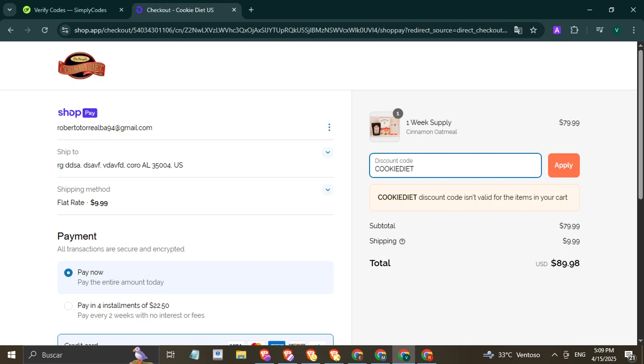Open the Windows Start menu
644x364 pixels.
pos(12,355)
